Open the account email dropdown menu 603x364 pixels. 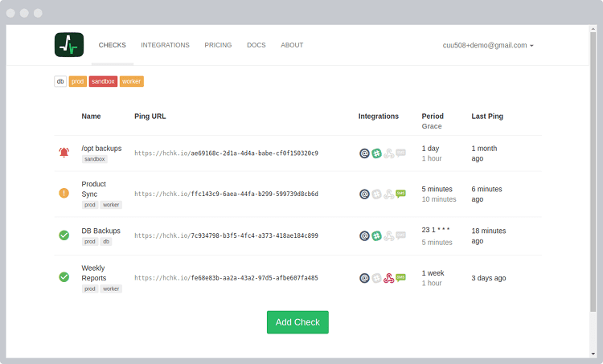click(x=488, y=46)
